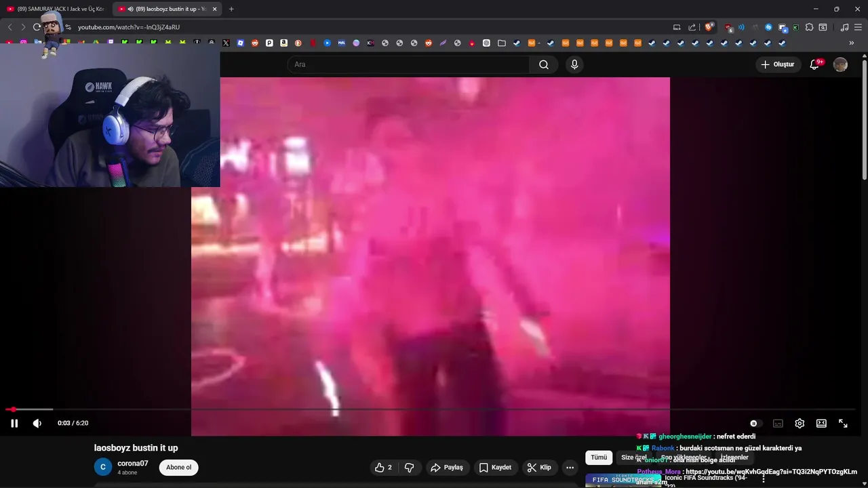Enter fullscreen mode
Screen dimensions: 868x488
click(x=843, y=424)
